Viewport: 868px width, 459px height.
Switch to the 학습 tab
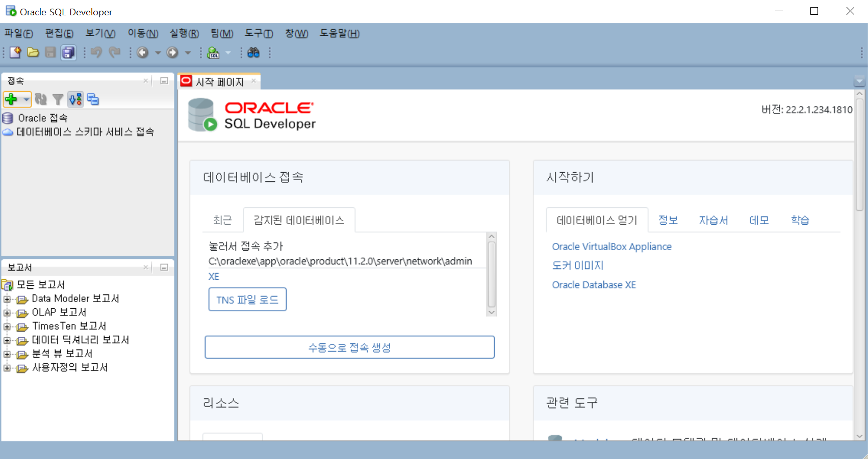(800, 220)
